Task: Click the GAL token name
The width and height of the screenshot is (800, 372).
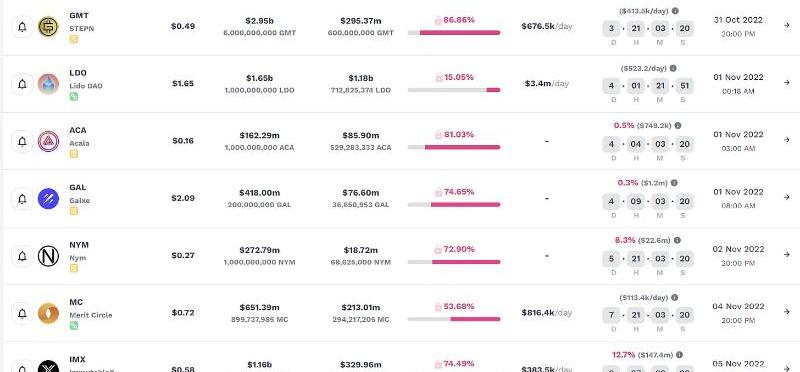Action: pos(78,187)
